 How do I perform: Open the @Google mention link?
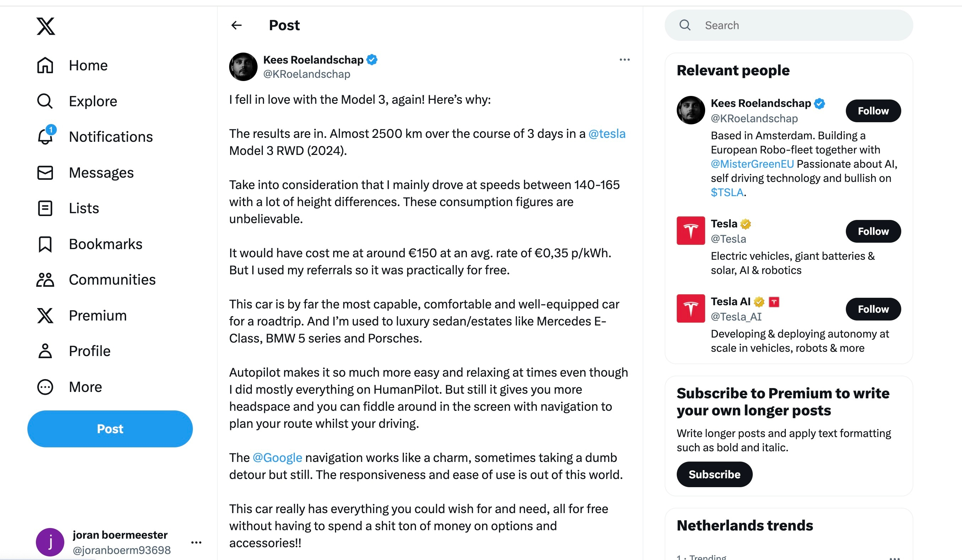(x=277, y=458)
